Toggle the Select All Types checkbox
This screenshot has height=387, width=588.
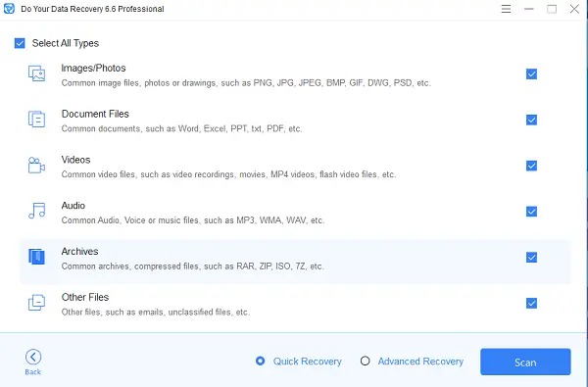point(20,43)
